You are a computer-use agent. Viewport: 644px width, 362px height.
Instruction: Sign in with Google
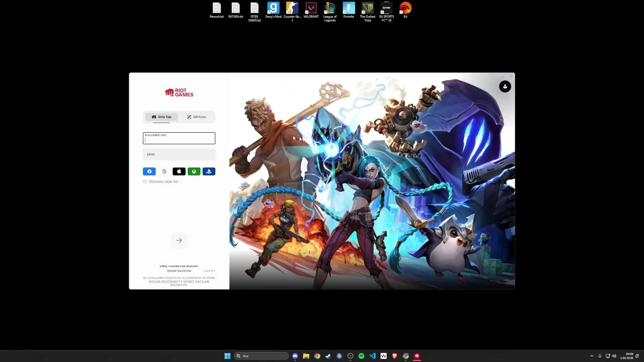pyautogui.click(x=164, y=171)
